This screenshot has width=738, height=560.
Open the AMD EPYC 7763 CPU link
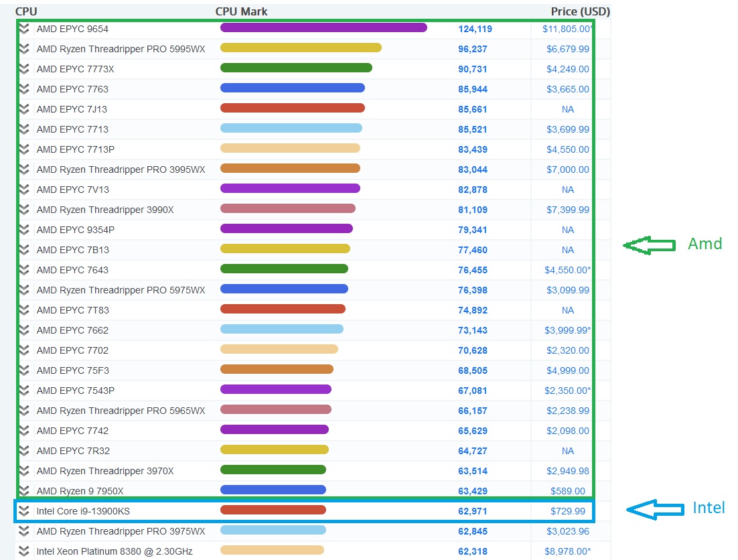click(72, 89)
